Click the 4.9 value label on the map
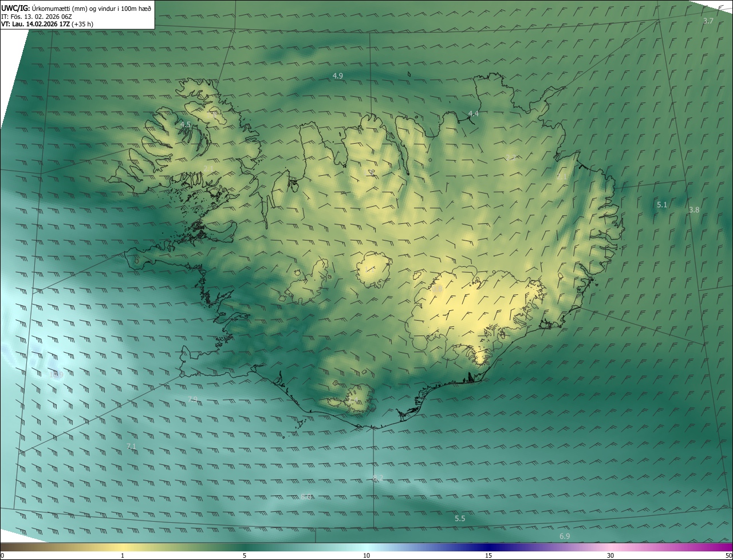 tap(338, 76)
